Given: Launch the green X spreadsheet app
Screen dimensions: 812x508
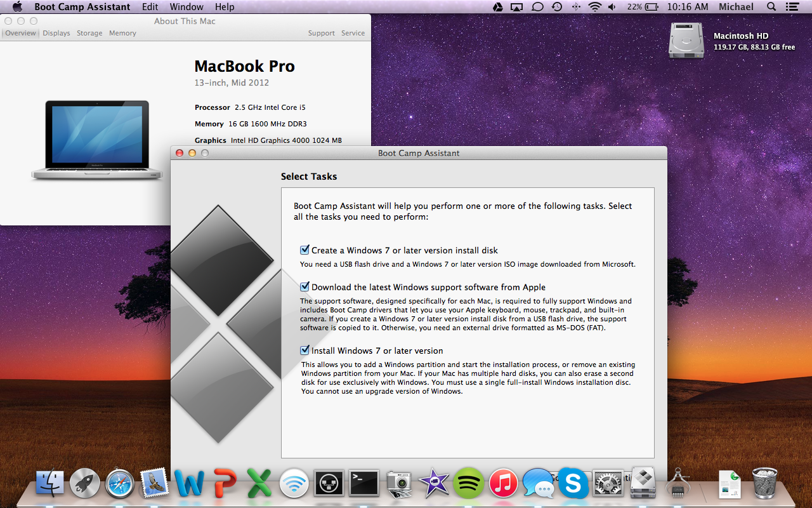Looking at the screenshot, I should click(x=259, y=484).
